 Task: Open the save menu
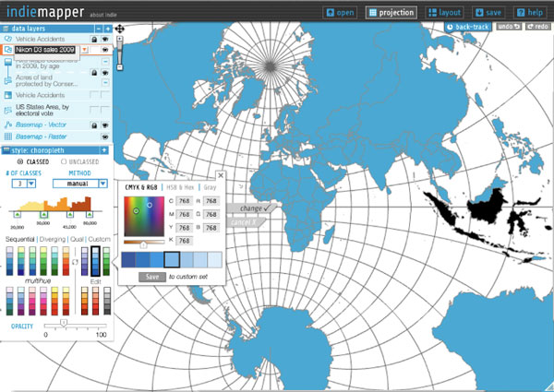(488, 13)
